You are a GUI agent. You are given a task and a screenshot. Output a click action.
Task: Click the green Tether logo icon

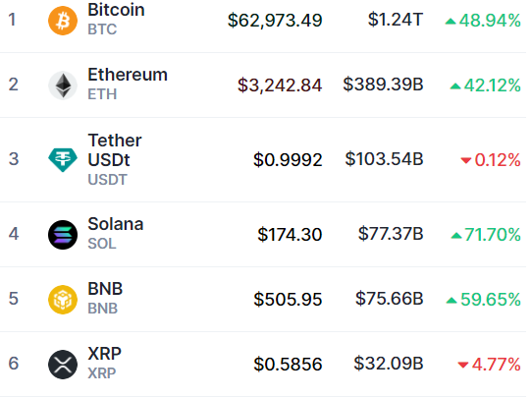63,159
